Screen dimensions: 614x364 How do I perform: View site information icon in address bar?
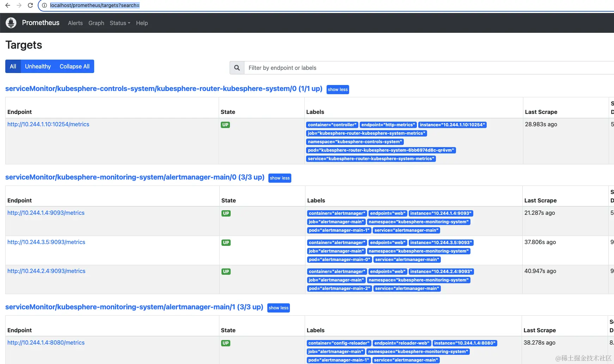44,5
